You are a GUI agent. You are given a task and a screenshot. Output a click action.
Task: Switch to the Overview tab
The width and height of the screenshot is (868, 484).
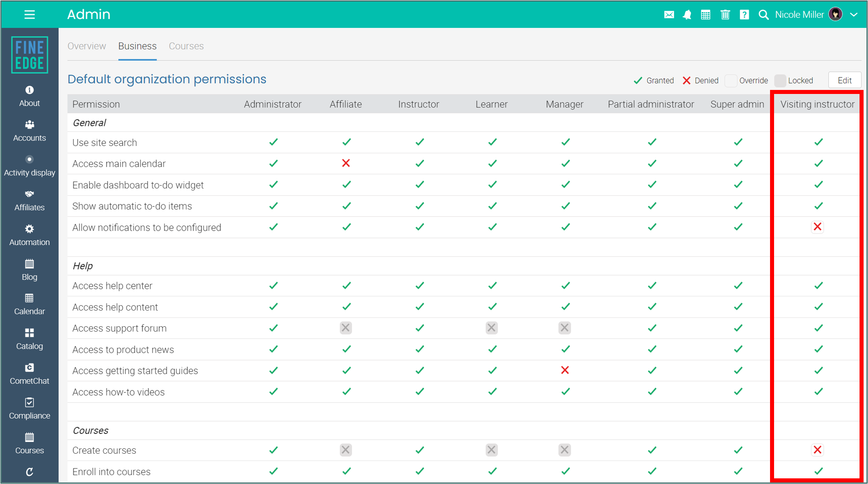pyautogui.click(x=87, y=46)
